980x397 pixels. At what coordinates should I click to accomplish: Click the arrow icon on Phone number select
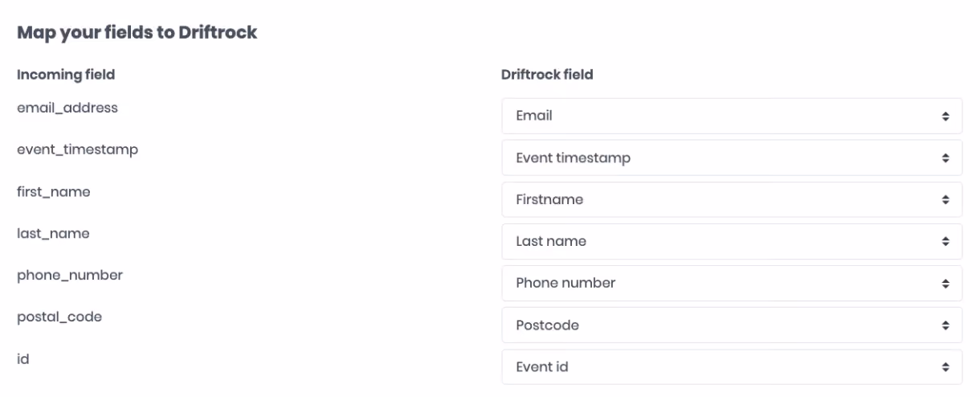[945, 283]
